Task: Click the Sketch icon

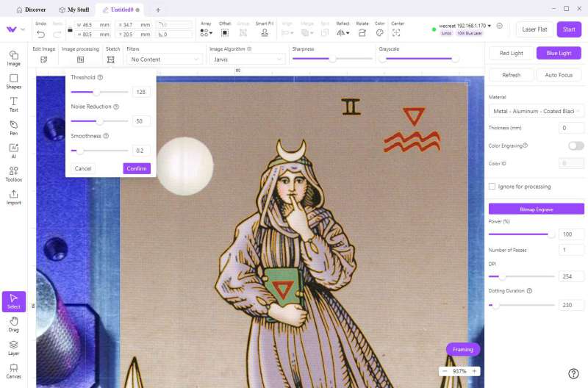Action: point(111,60)
